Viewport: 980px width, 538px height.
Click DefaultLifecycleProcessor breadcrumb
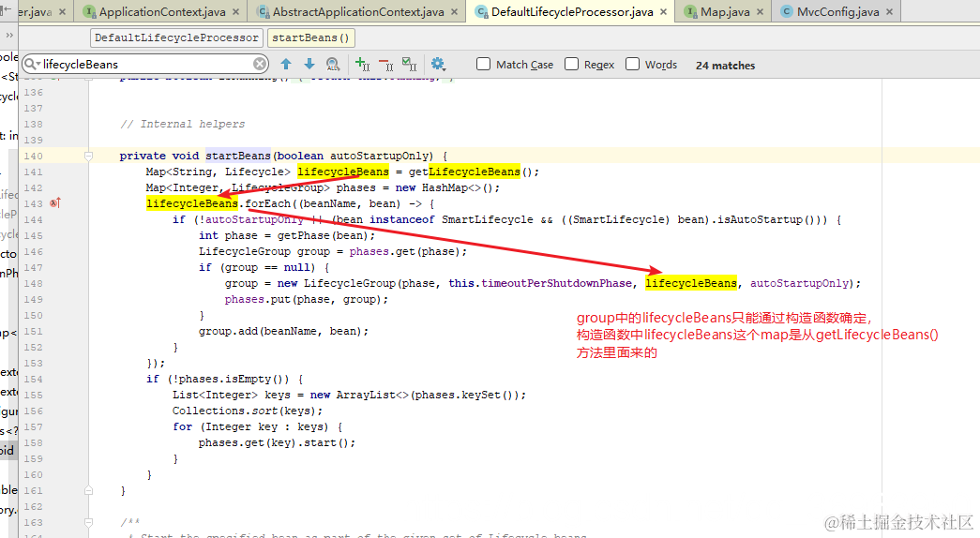pos(176,38)
